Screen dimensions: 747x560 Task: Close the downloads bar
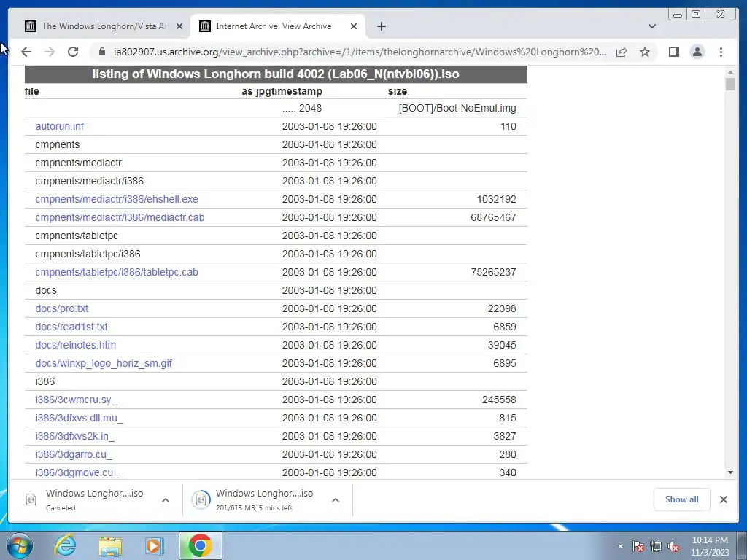click(x=723, y=499)
